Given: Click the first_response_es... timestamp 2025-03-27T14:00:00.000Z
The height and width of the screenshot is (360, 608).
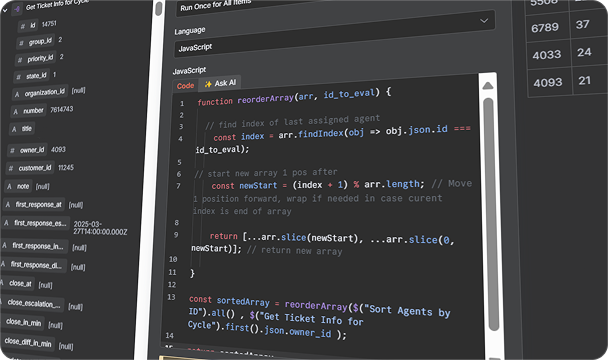Looking at the screenshot, I should coord(100,228).
